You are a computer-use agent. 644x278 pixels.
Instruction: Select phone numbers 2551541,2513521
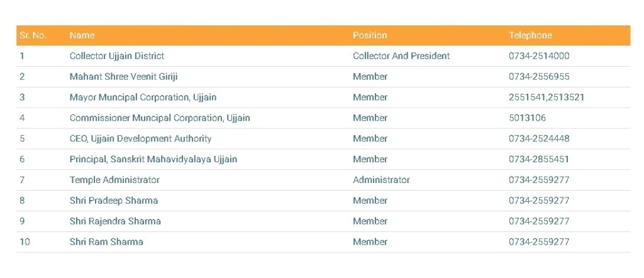[x=547, y=97]
